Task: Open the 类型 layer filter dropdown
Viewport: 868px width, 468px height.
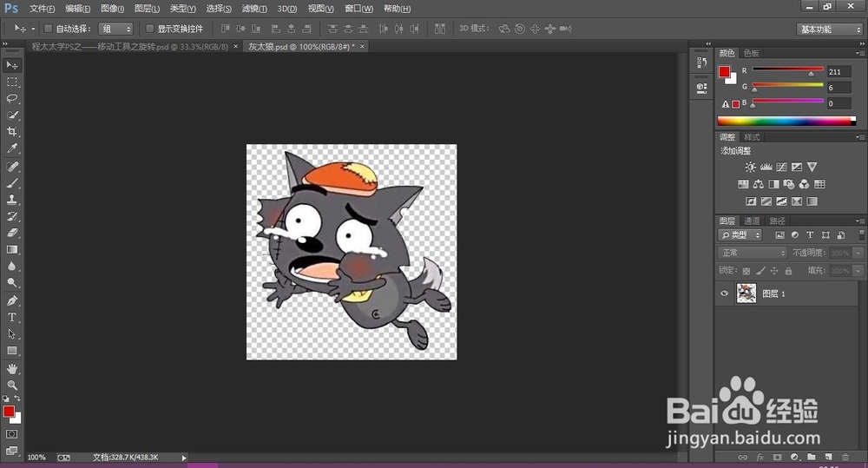Action: (740, 234)
